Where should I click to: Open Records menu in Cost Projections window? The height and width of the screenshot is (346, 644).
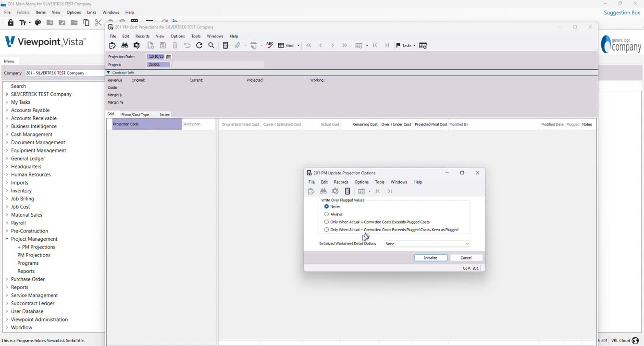[x=142, y=37]
